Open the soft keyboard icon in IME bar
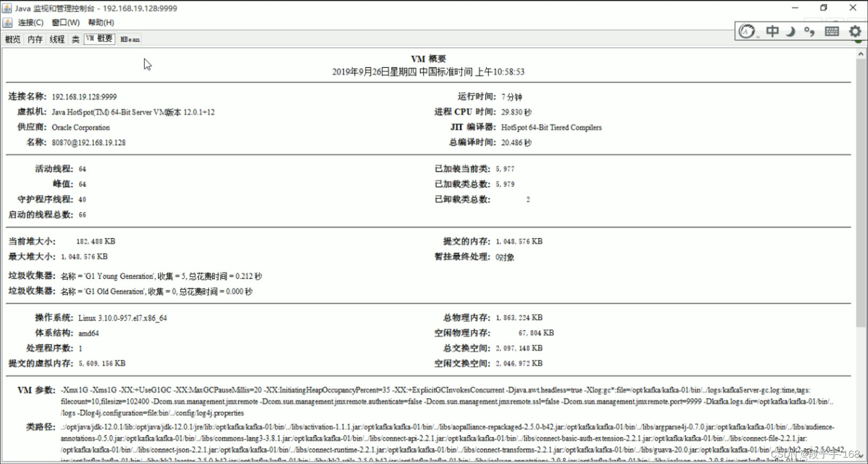868x464 pixels. click(832, 32)
